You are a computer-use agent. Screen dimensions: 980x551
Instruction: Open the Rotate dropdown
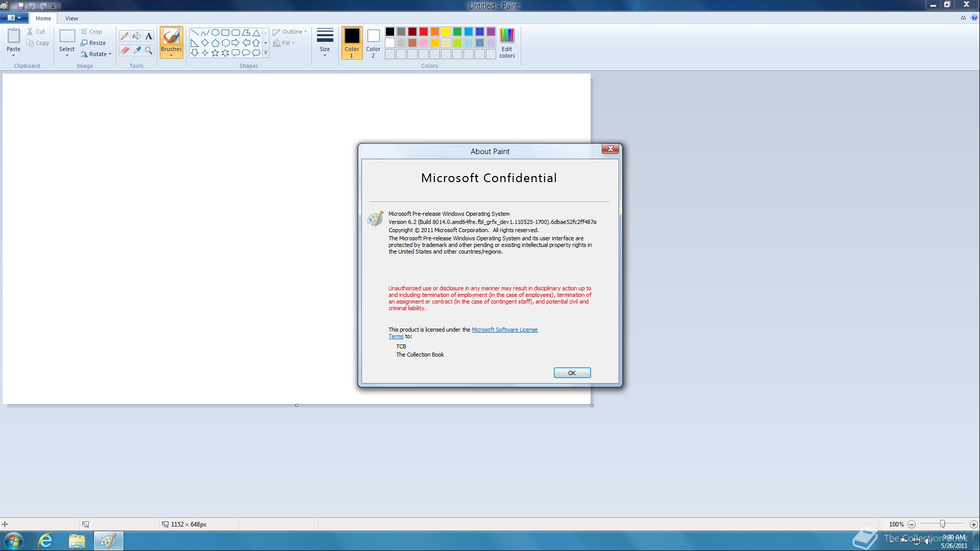point(96,54)
